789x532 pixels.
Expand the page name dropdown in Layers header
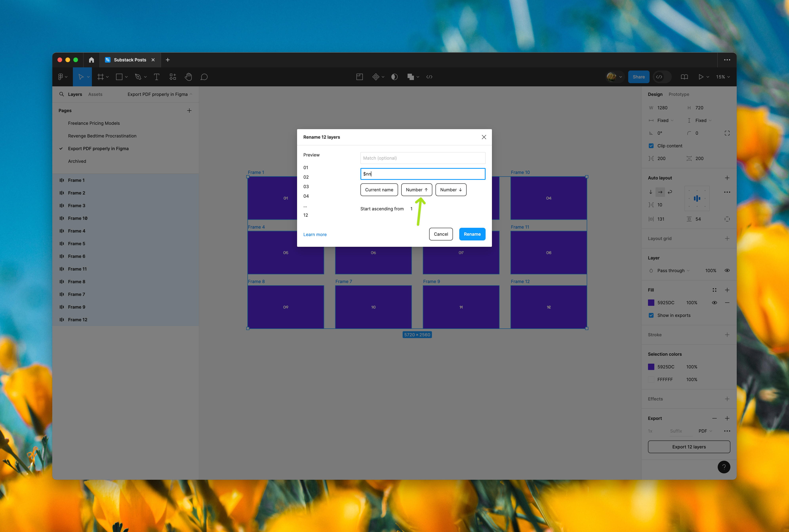coord(160,94)
